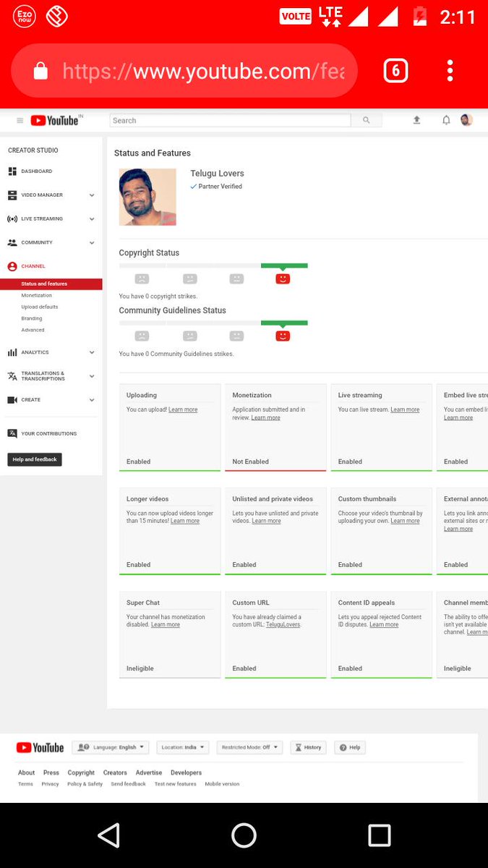
Task: Click Learn more in Longer videos card
Action: point(185,521)
